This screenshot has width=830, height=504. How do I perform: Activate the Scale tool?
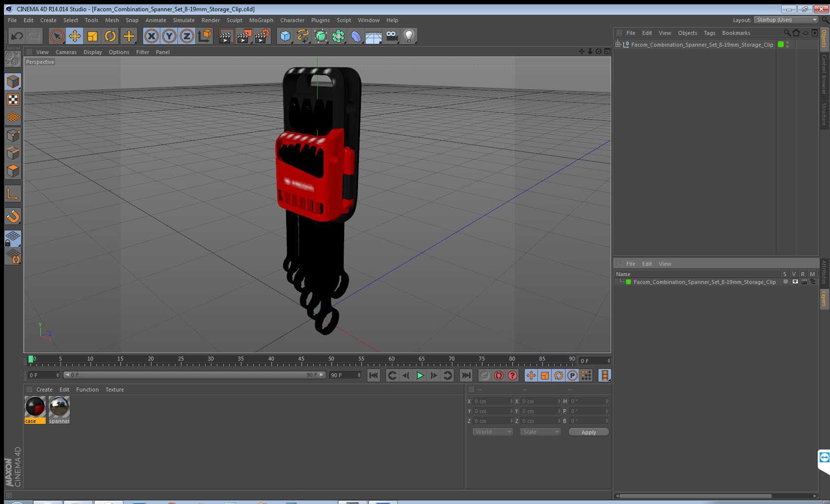92,36
